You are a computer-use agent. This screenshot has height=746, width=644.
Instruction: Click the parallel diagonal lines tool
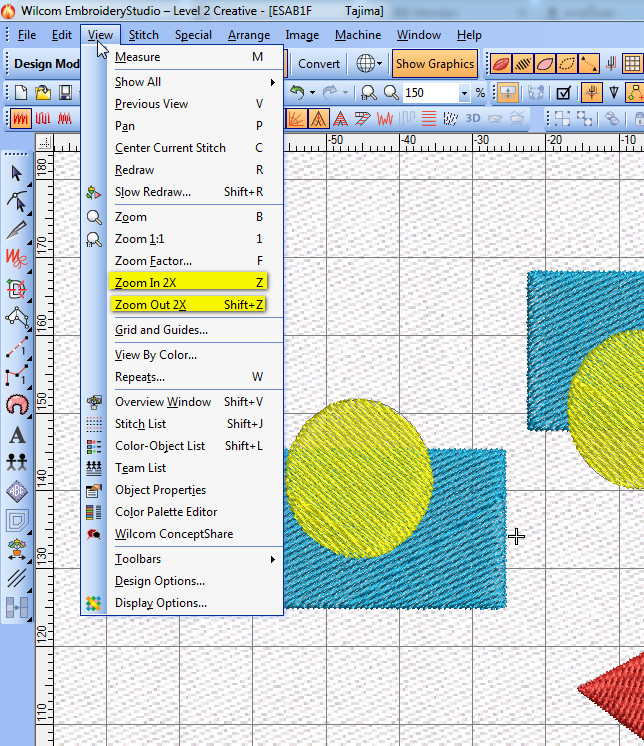17,579
